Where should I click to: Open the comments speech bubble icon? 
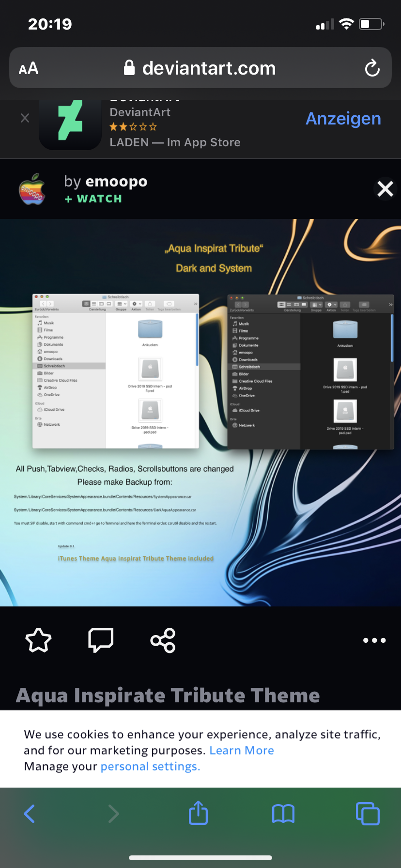tap(101, 640)
